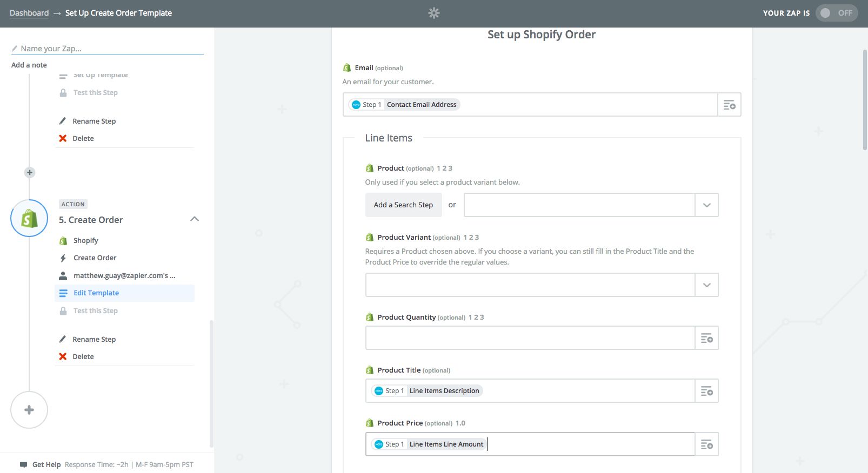Click the Shopify icon beside Email label
868x473 pixels.
point(347,67)
